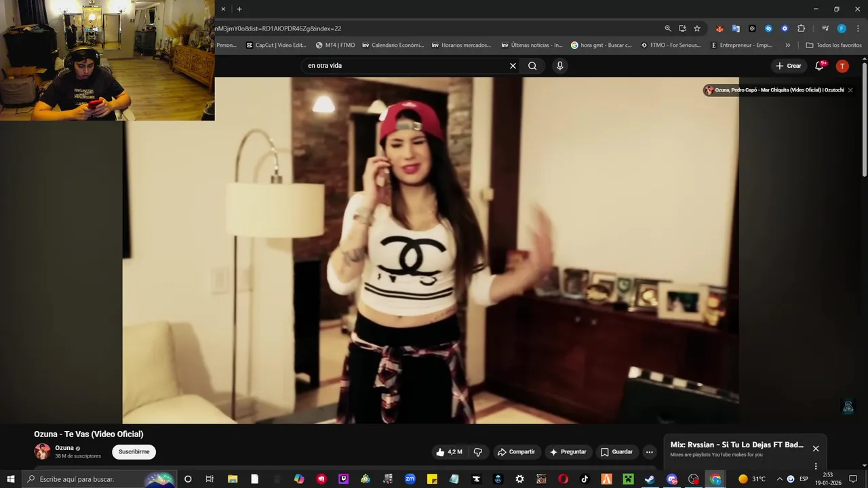The width and height of the screenshot is (868, 488).
Task: Bookmark this page with star icon
Action: (696, 28)
